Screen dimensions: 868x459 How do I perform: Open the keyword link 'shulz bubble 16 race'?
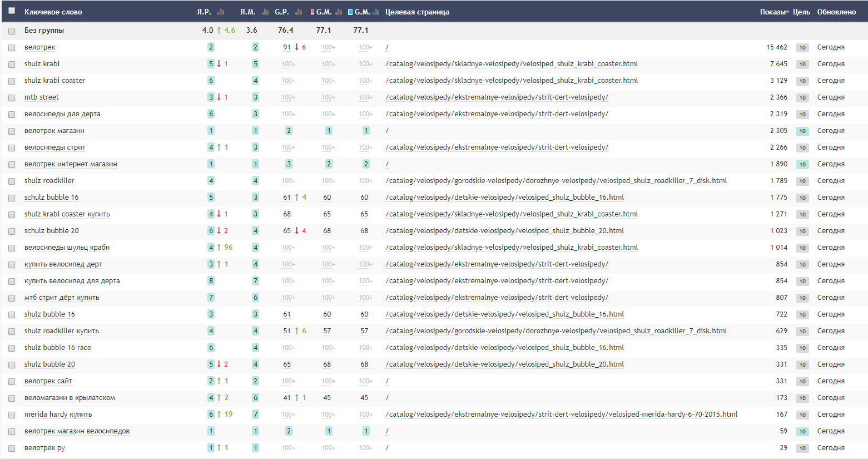[58, 348]
